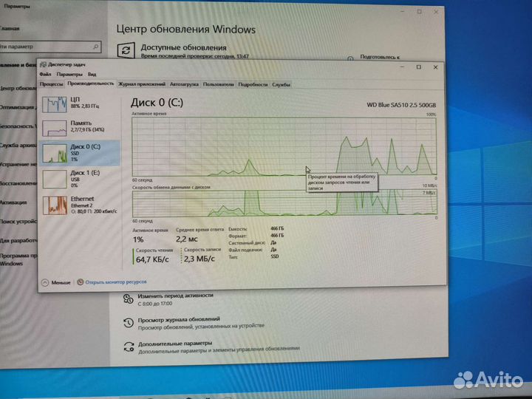This screenshot has width=532, height=399.
Task: Click the 2,3 МБ/с write speed value
Action: click(199, 259)
